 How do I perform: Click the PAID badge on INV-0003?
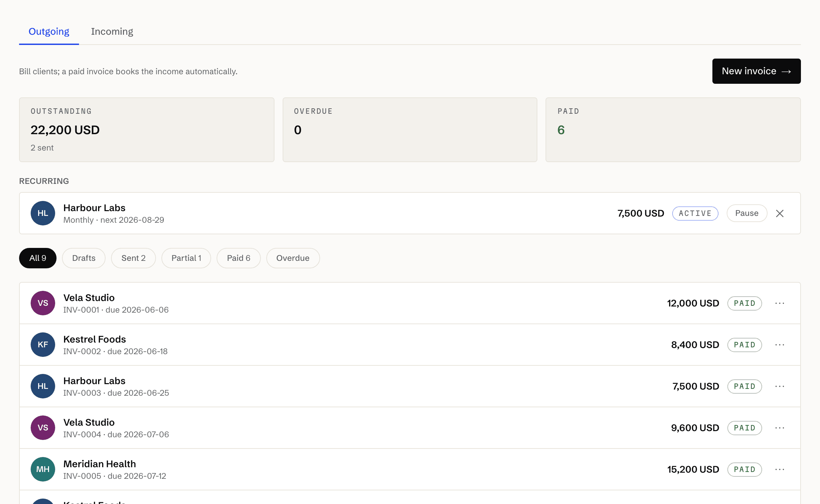pos(745,386)
